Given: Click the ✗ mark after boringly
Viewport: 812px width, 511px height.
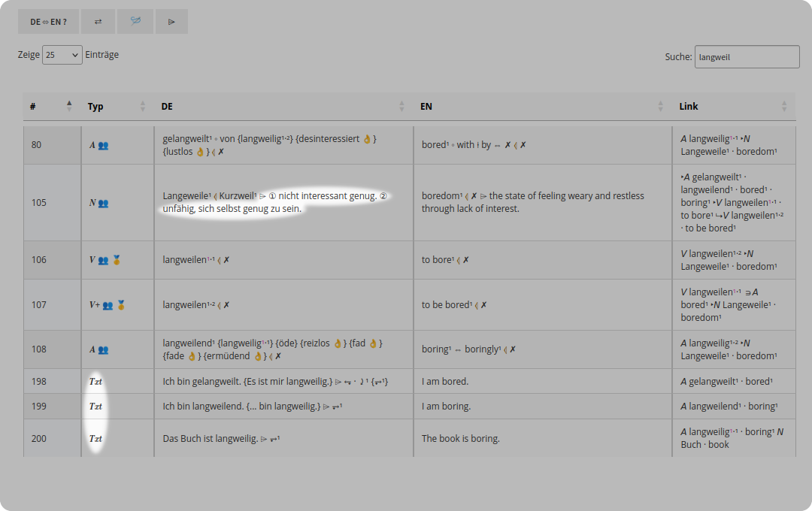Looking at the screenshot, I should point(513,349).
